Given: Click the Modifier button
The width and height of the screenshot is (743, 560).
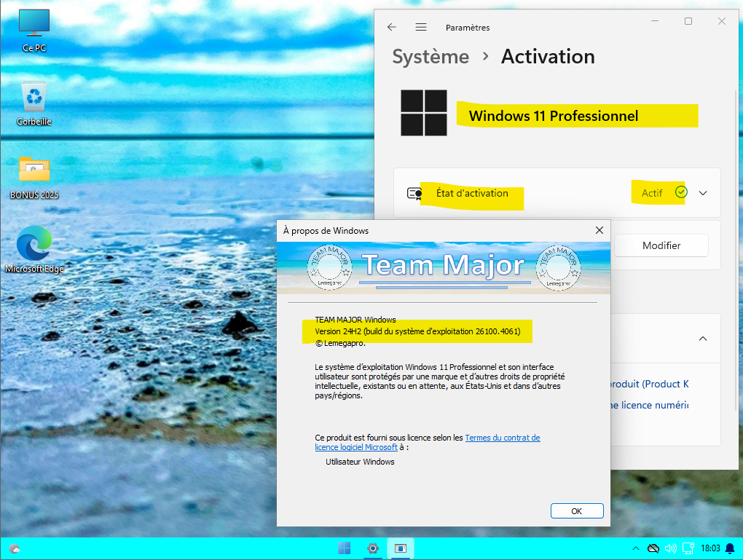Looking at the screenshot, I should point(661,245).
